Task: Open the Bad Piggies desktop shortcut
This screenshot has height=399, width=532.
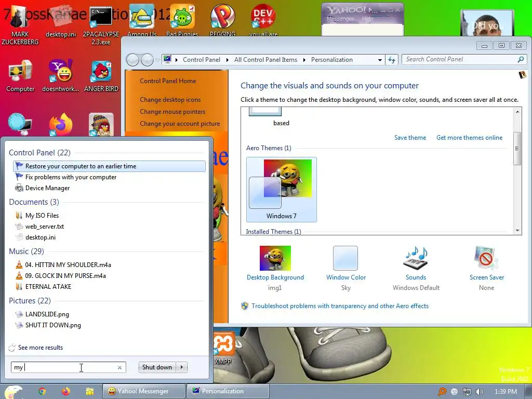Action: pyautogui.click(x=182, y=20)
